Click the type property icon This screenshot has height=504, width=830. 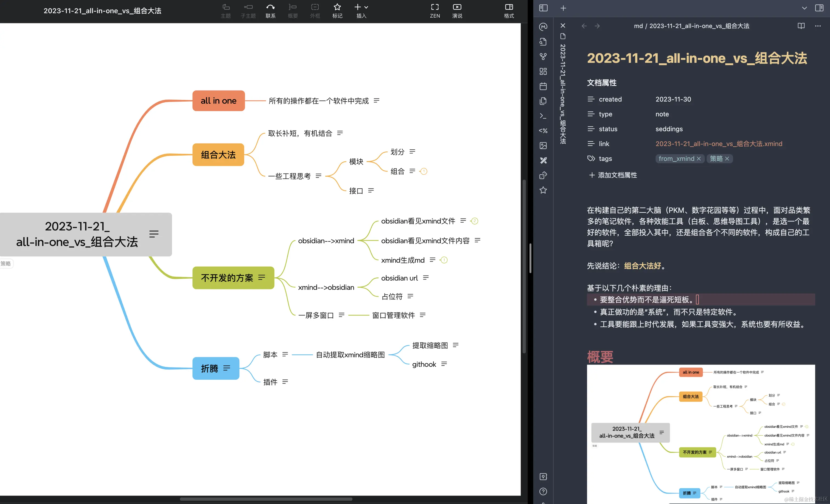(x=591, y=114)
